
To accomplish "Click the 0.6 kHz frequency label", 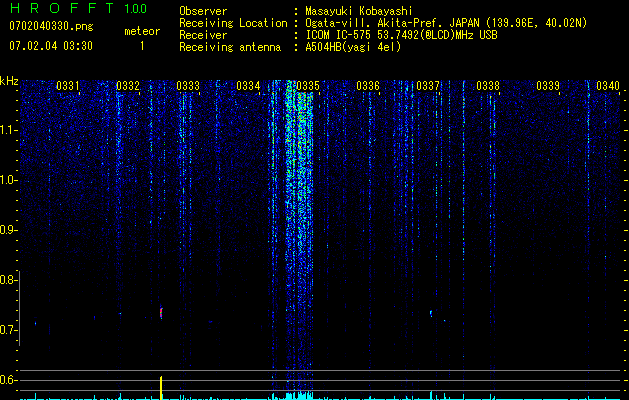I will click(8, 380).
